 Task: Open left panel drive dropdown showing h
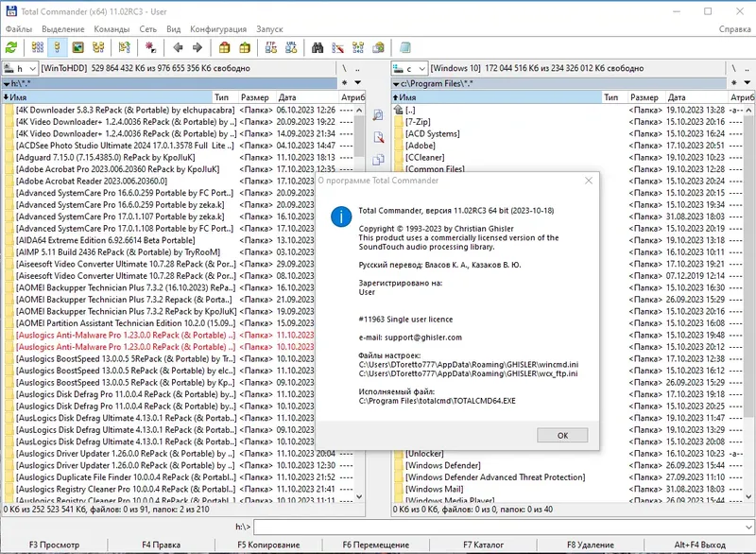[x=20, y=68]
